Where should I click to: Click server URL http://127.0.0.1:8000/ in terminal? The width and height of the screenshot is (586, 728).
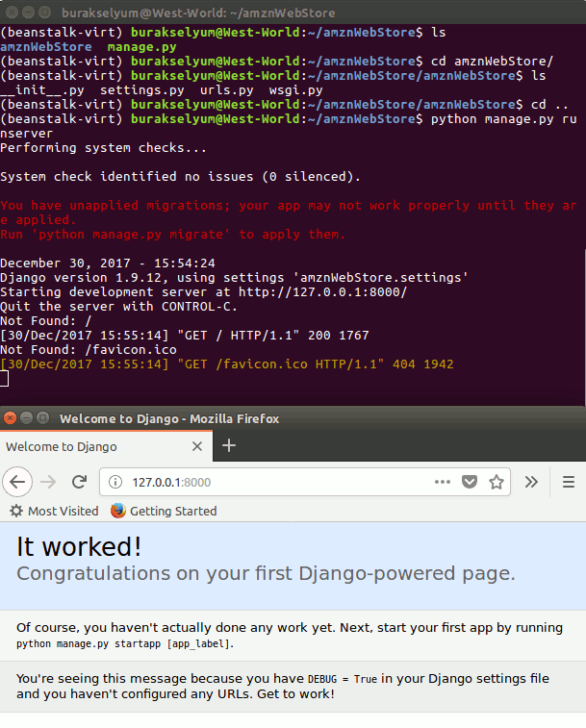click(322, 292)
